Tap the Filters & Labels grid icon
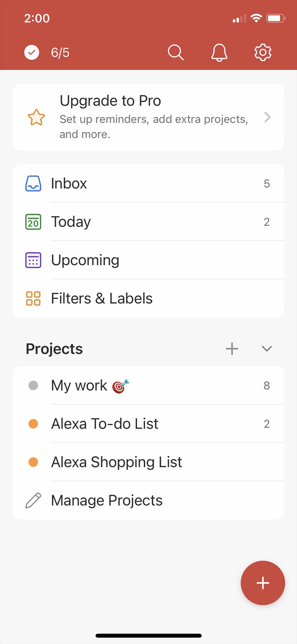 [x=33, y=299]
